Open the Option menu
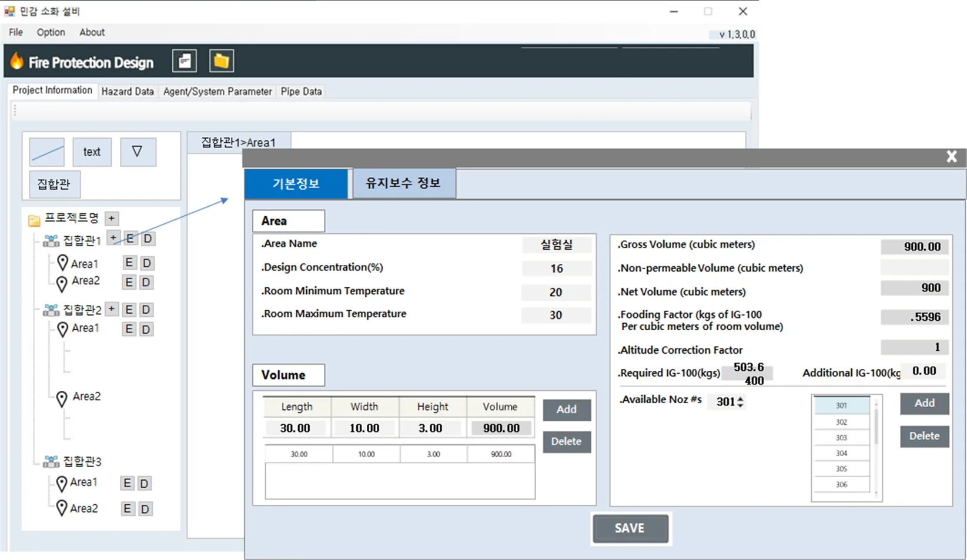 pyautogui.click(x=51, y=32)
